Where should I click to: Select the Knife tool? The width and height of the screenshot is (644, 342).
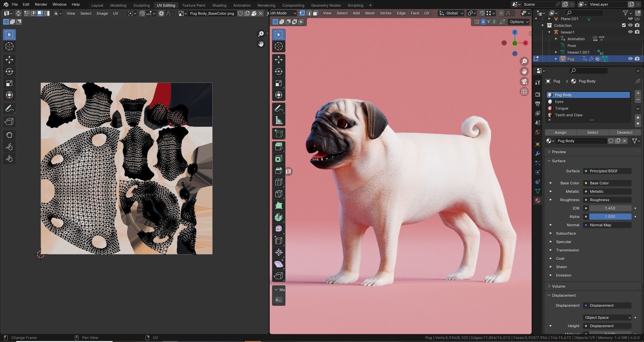pyautogui.click(x=279, y=194)
